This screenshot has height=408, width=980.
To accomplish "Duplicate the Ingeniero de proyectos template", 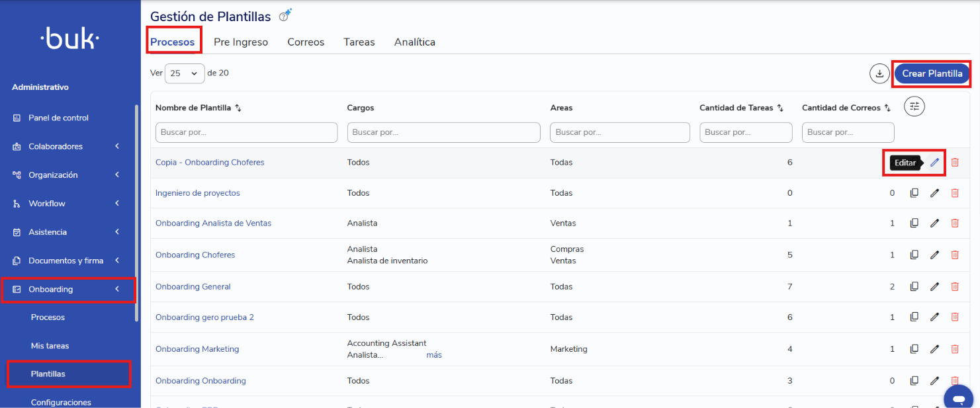I will (914, 193).
